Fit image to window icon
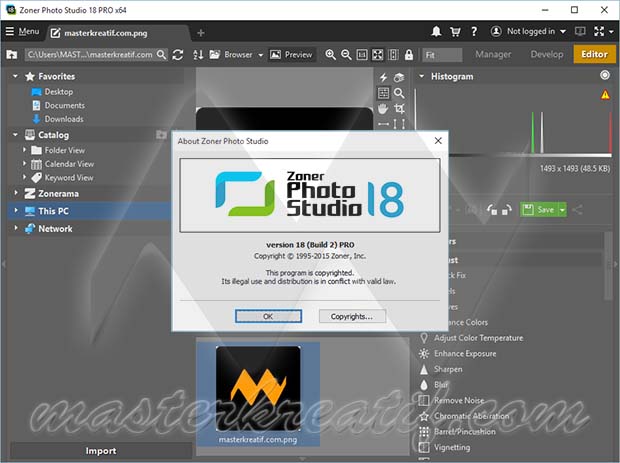Screen dimensions: 620x463 point(378,55)
